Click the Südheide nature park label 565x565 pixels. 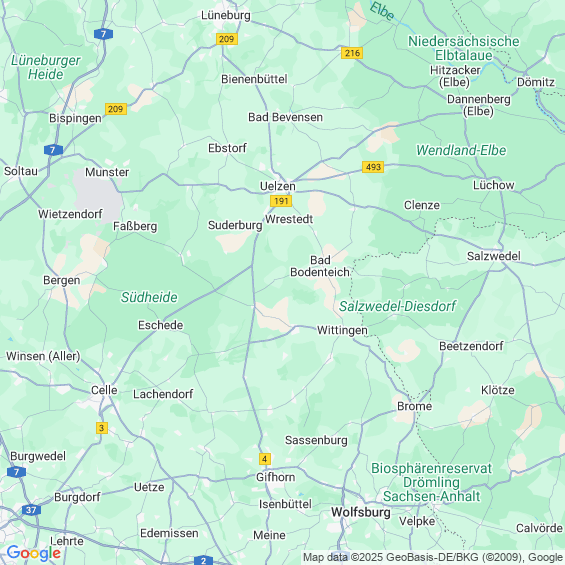click(149, 297)
